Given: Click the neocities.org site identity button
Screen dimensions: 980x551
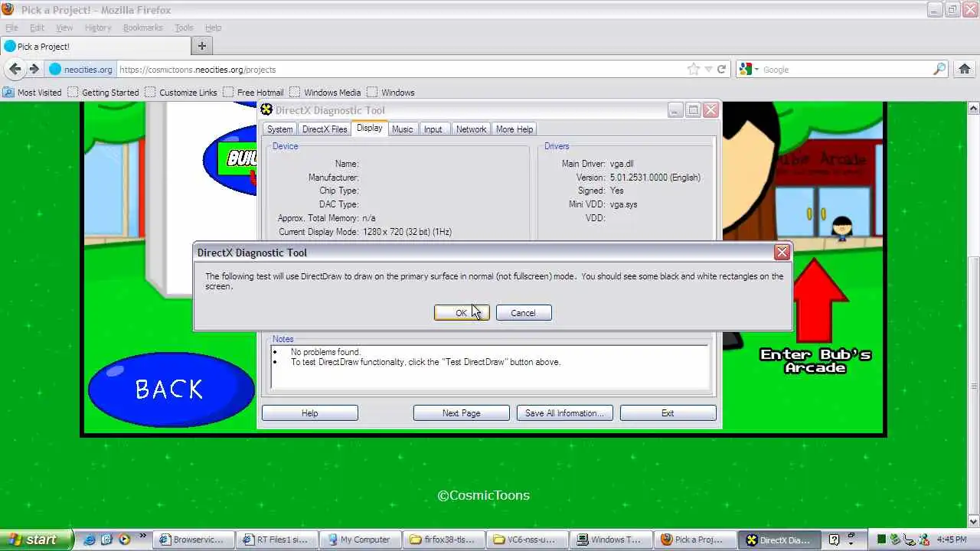Looking at the screenshot, I should [x=81, y=69].
